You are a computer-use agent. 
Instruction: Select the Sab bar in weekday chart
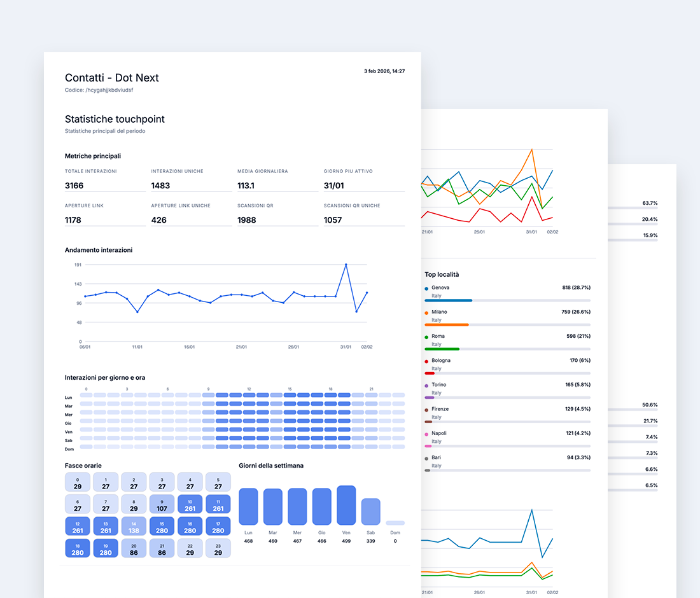[370, 511]
